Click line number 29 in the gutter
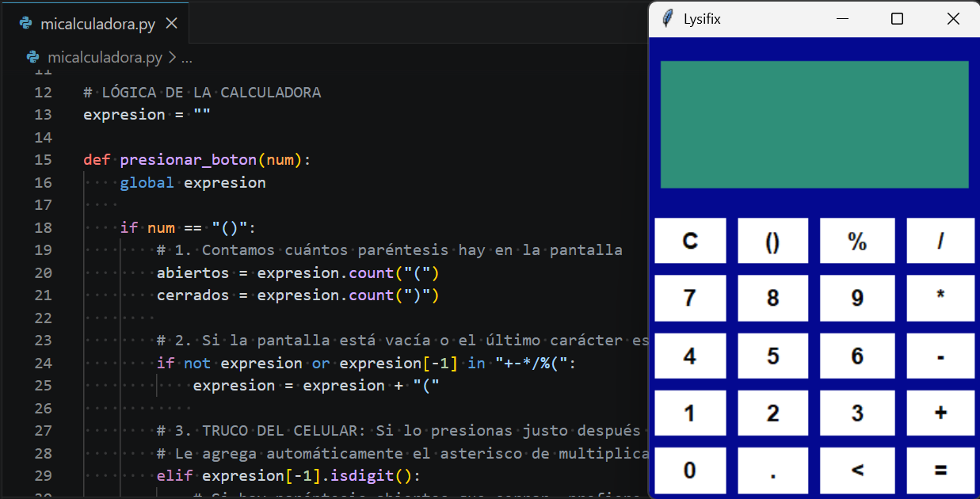Image resolution: width=980 pixels, height=499 pixels. (x=43, y=476)
